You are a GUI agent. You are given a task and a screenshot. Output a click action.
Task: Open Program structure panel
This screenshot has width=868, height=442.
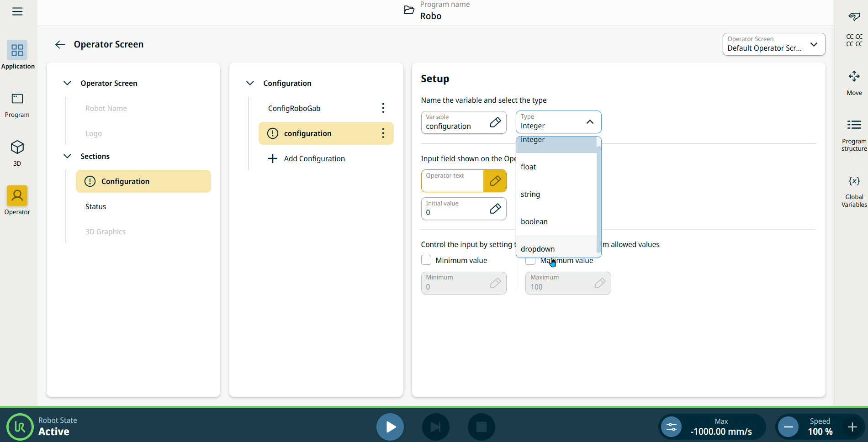(854, 135)
